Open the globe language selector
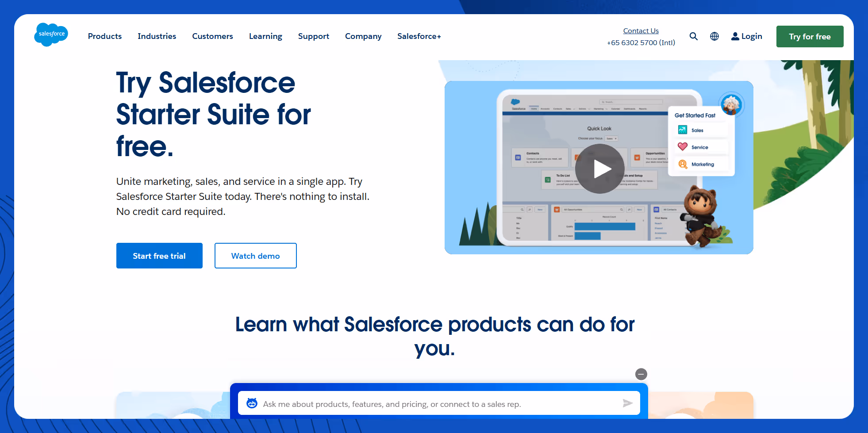The image size is (868, 433). coord(714,36)
